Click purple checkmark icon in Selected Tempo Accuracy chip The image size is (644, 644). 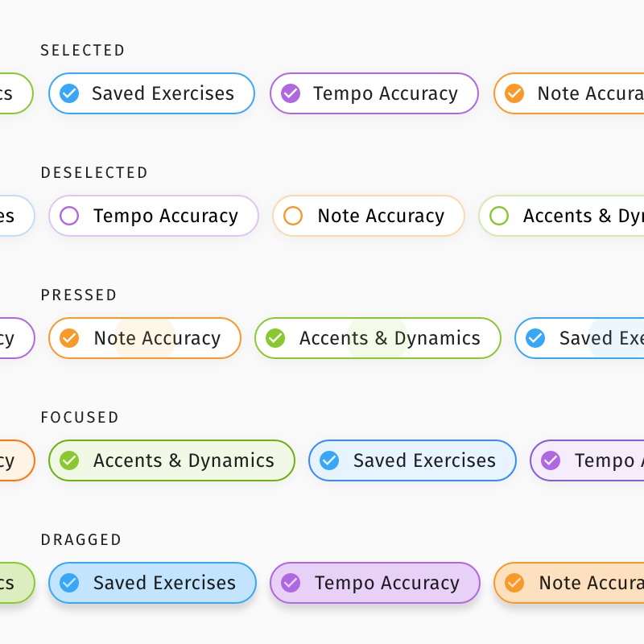coord(291,93)
